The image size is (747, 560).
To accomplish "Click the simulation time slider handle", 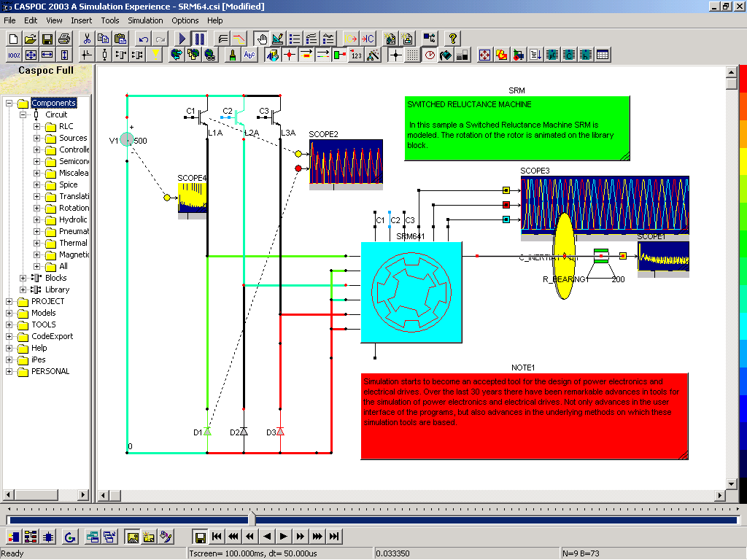I will pos(252,519).
